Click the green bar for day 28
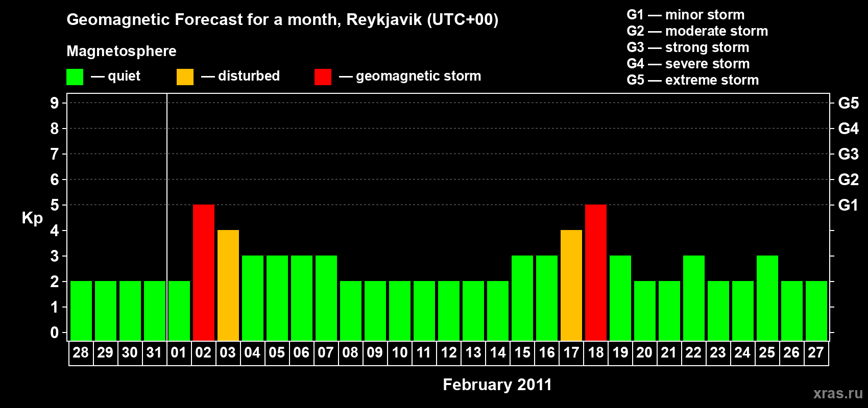 [x=81, y=311]
